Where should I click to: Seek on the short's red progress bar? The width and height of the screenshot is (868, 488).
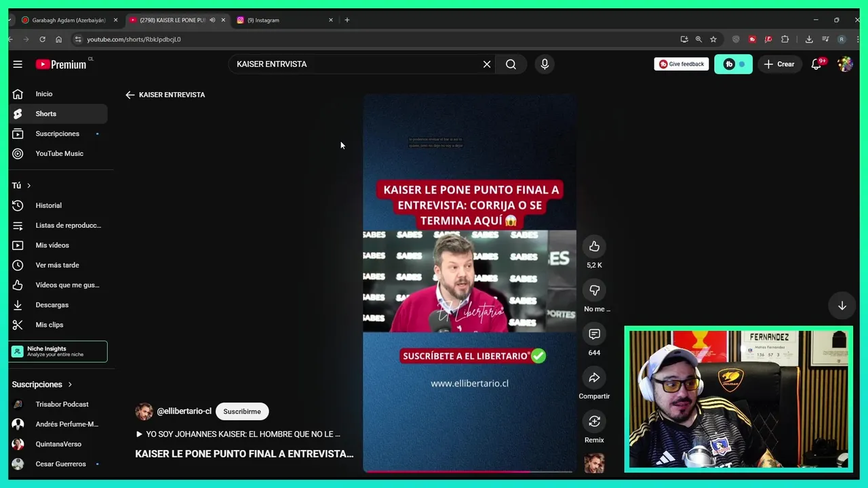pyautogui.click(x=469, y=471)
